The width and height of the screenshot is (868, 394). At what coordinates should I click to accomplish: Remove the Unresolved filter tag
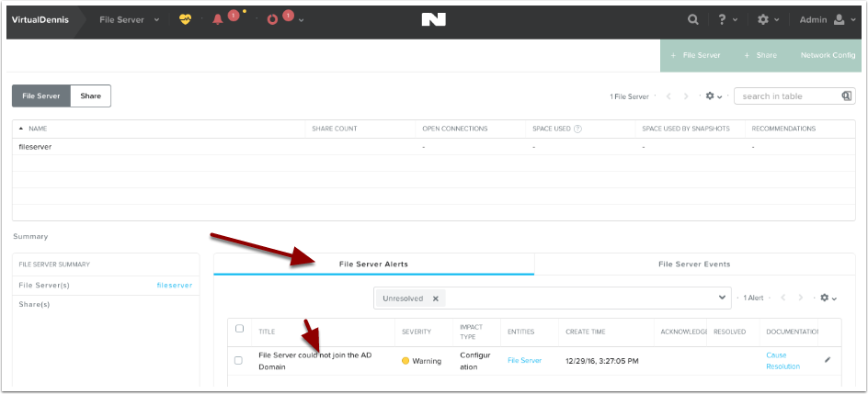[x=435, y=298]
